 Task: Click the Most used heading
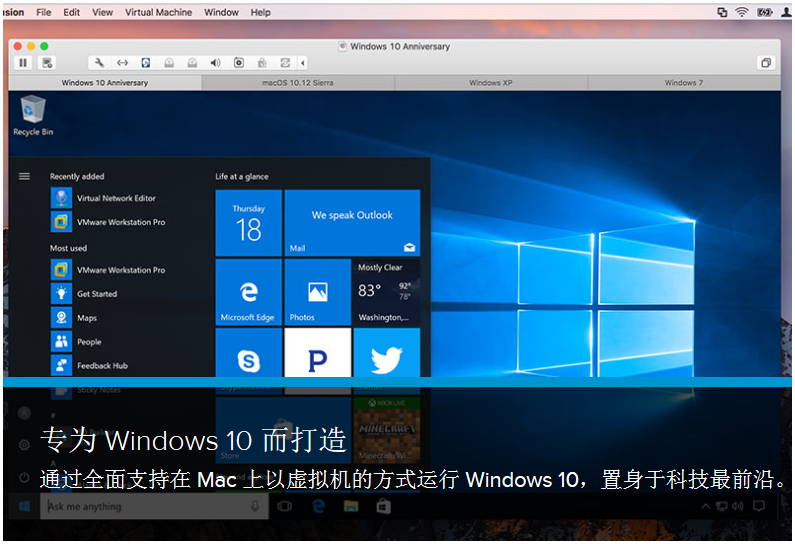pos(68,248)
